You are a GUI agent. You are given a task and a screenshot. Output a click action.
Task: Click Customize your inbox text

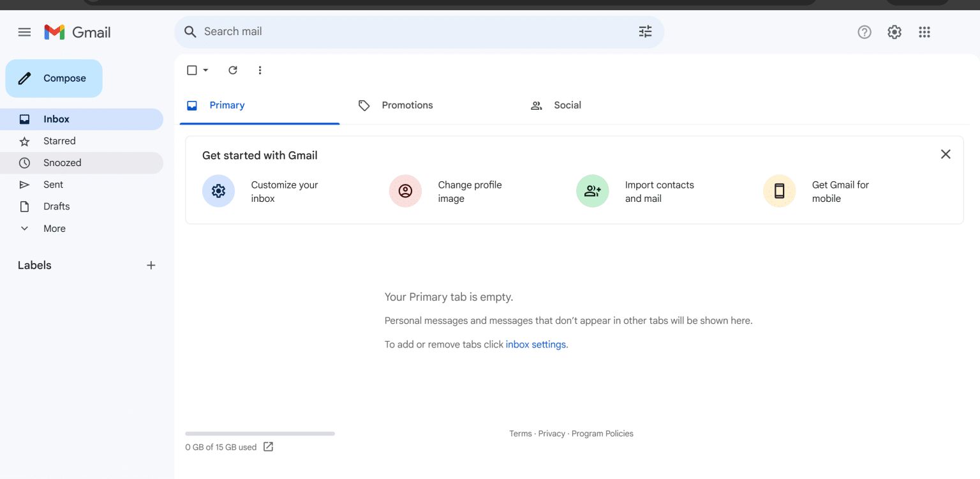(285, 192)
